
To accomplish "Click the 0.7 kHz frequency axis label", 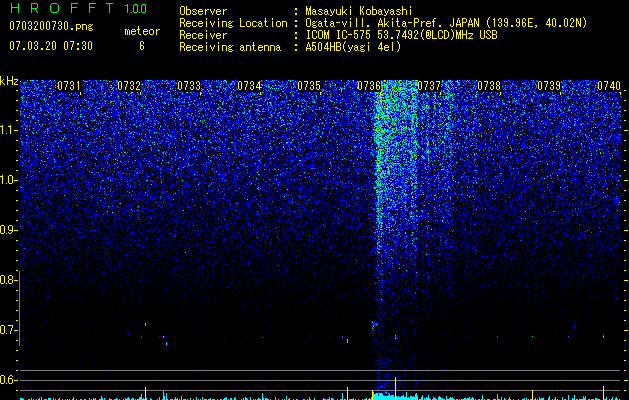I will coord(7,330).
